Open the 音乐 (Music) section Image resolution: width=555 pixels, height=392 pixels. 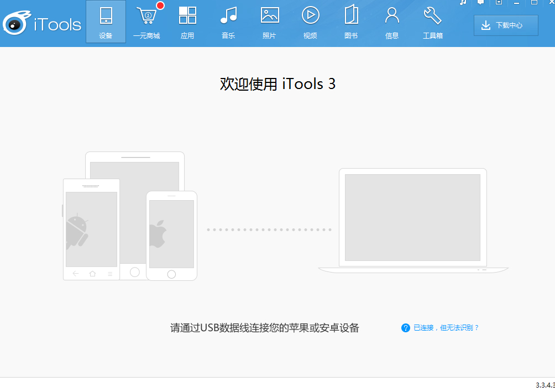point(228,22)
